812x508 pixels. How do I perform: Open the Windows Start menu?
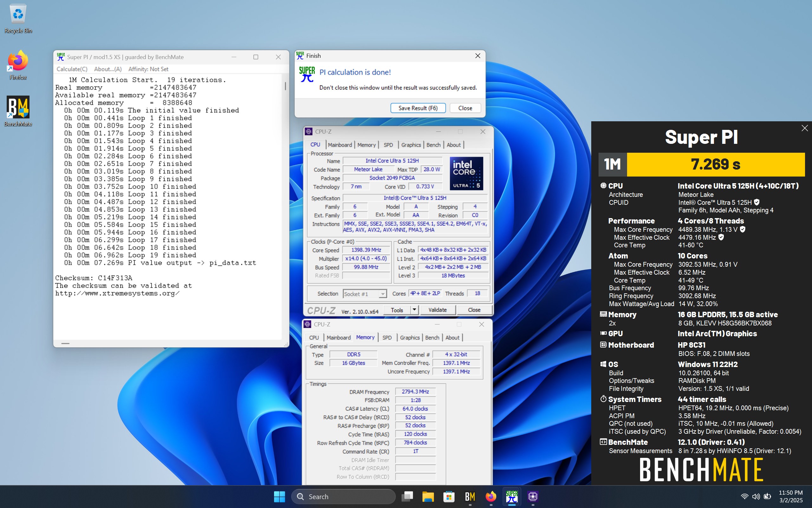click(x=279, y=497)
